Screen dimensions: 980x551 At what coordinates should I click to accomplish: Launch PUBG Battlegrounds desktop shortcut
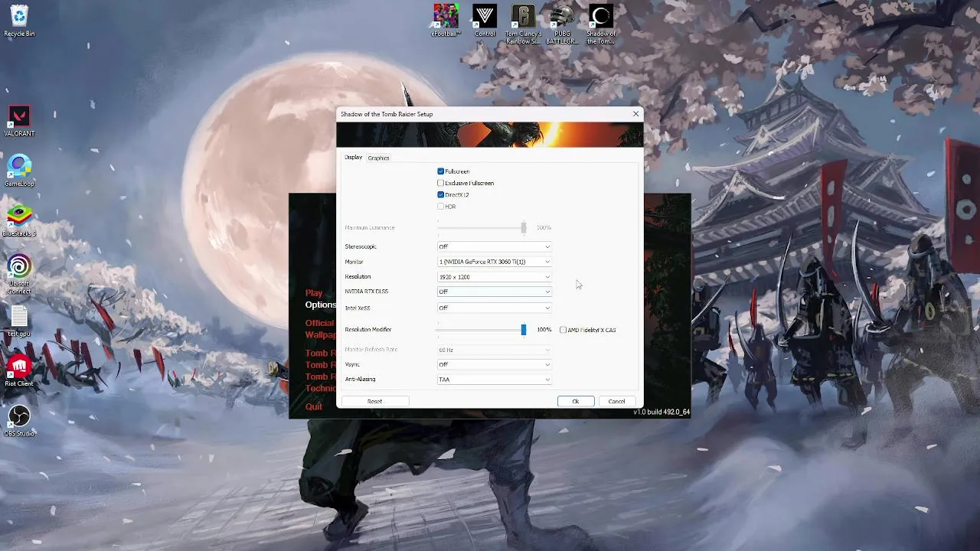click(562, 24)
